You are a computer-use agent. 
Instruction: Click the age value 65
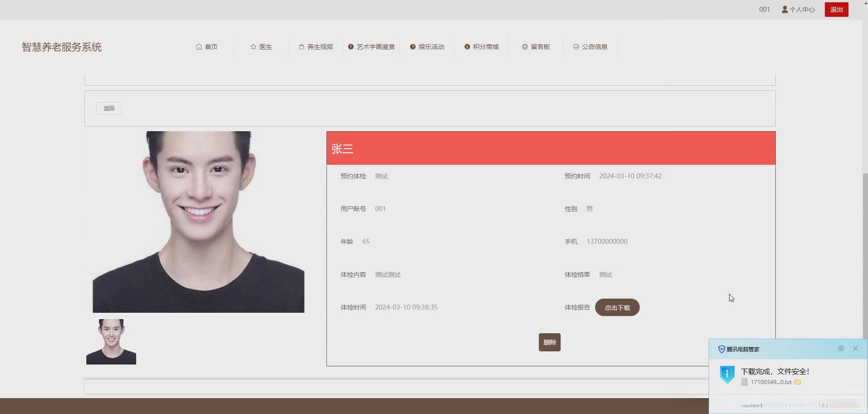[x=366, y=241]
